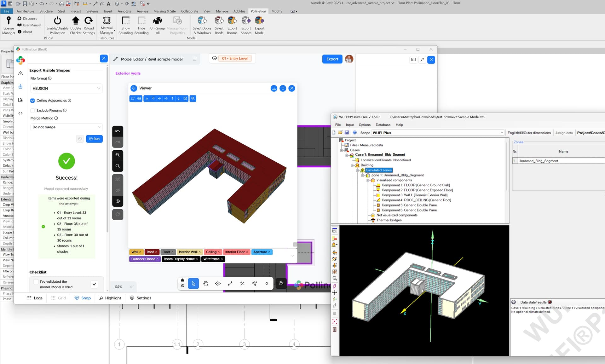Click Select Doors & Windows icon

[x=202, y=21]
